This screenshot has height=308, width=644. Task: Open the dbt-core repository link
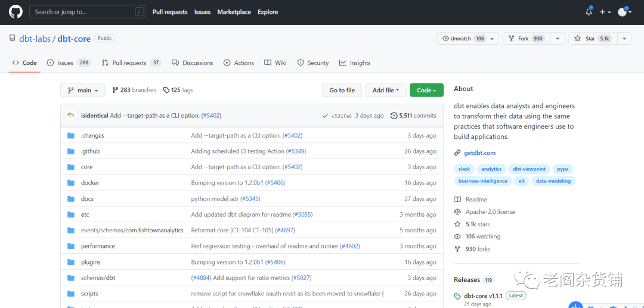[x=74, y=39]
